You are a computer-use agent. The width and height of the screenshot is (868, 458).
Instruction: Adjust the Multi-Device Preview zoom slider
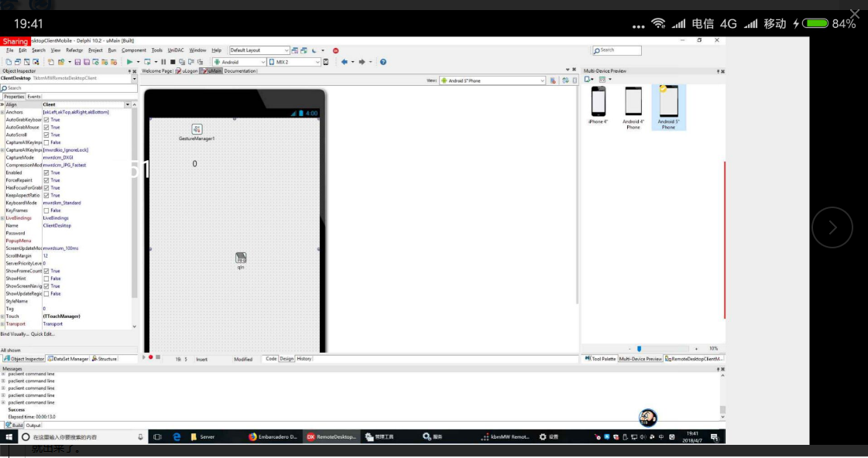[639, 348]
